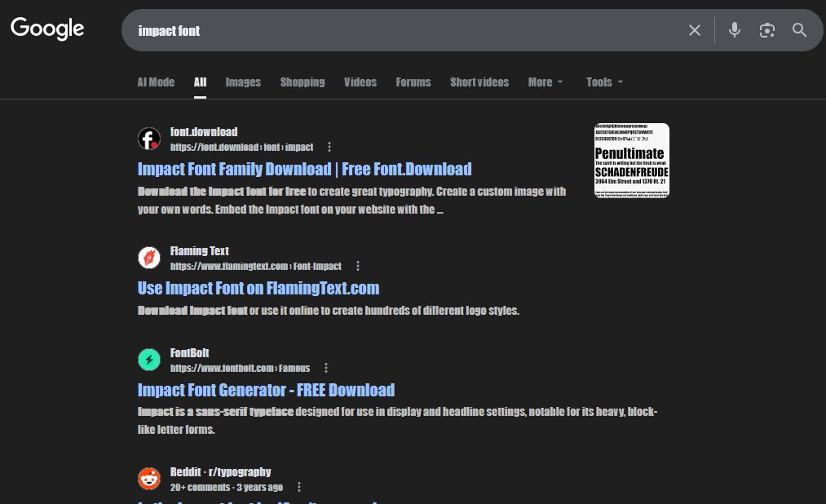Image resolution: width=826 pixels, height=504 pixels.
Task: Click the FontBolt site name
Action: pyautogui.click(x=190, y=352)
